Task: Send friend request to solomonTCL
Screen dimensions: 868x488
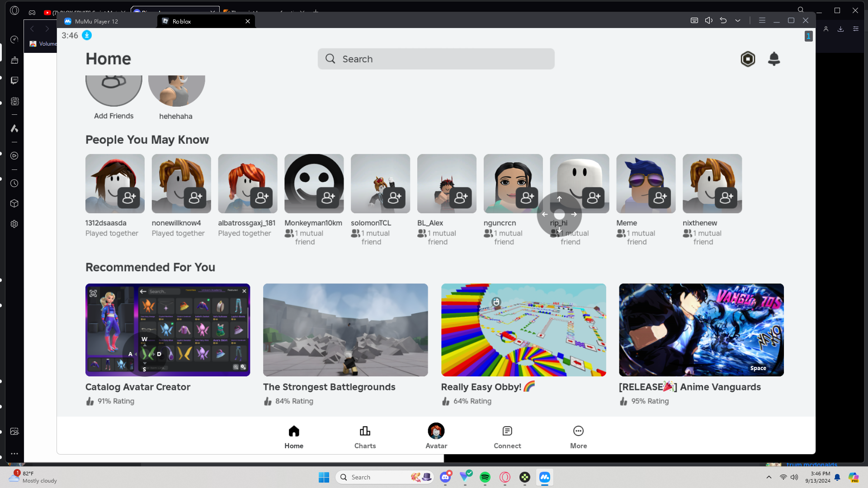Action: point(395,197)
